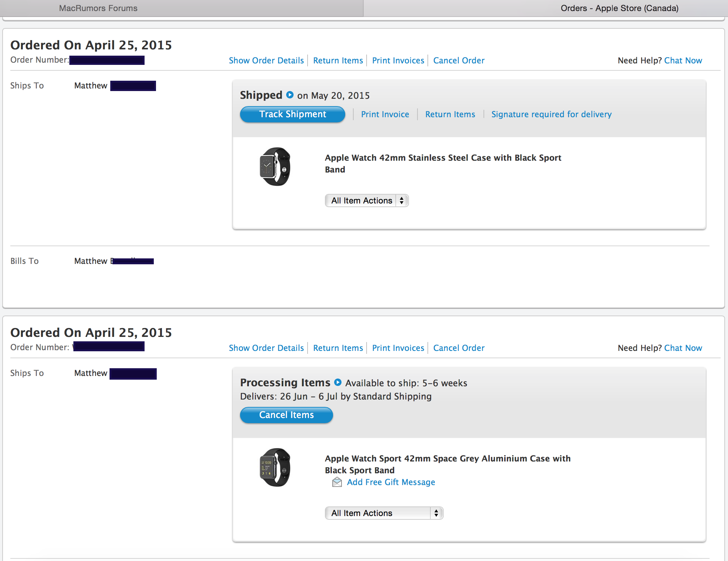
Task: Select the Orders - Apple Store (Canada) tab
Action: 619,8
